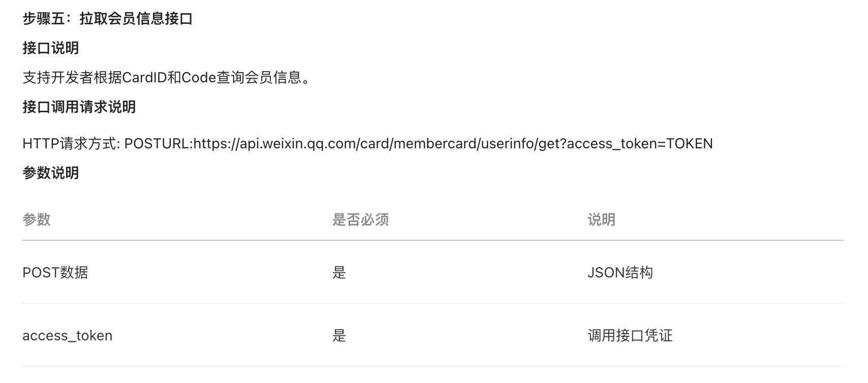Screen dimensions: 868x383
Task: Click the 参数说明 heading
Action: click(x=51, y=173)
